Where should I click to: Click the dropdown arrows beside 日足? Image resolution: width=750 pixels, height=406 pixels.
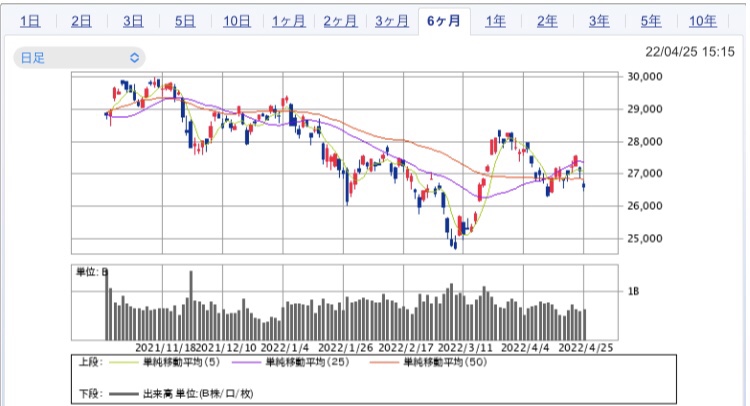click(x=134, y=58)
